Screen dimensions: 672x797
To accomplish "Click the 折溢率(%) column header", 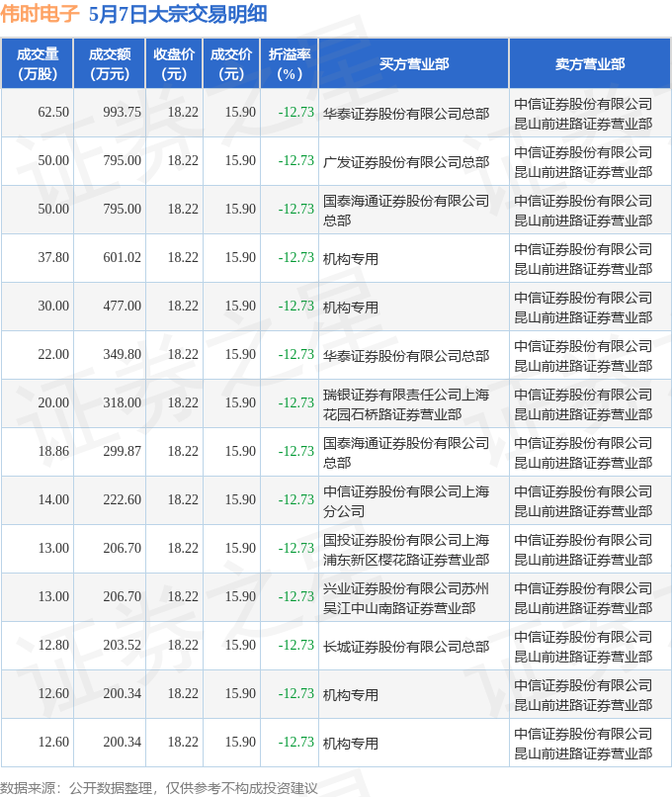I will pos(290,64).
